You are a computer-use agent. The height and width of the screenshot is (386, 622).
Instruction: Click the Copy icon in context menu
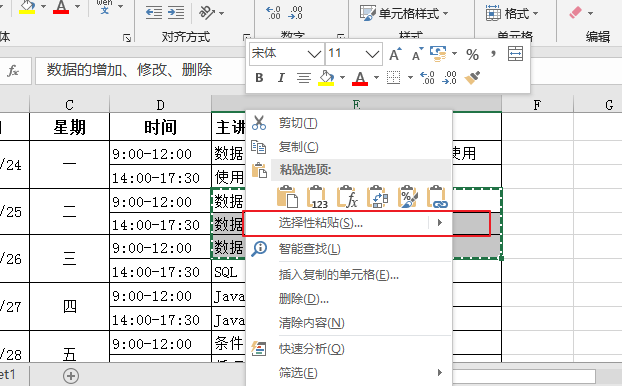click(x=259, y=147)
